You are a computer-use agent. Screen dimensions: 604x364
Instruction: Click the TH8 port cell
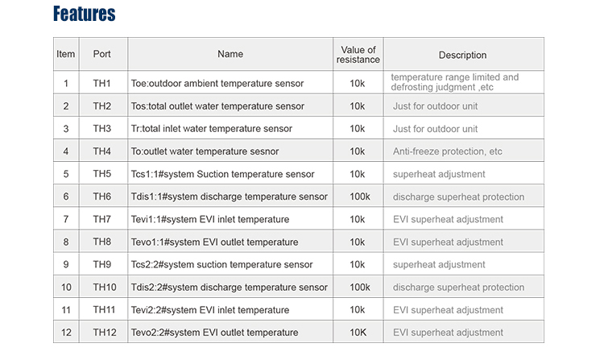pyautogui.click(x=102, y=242)
